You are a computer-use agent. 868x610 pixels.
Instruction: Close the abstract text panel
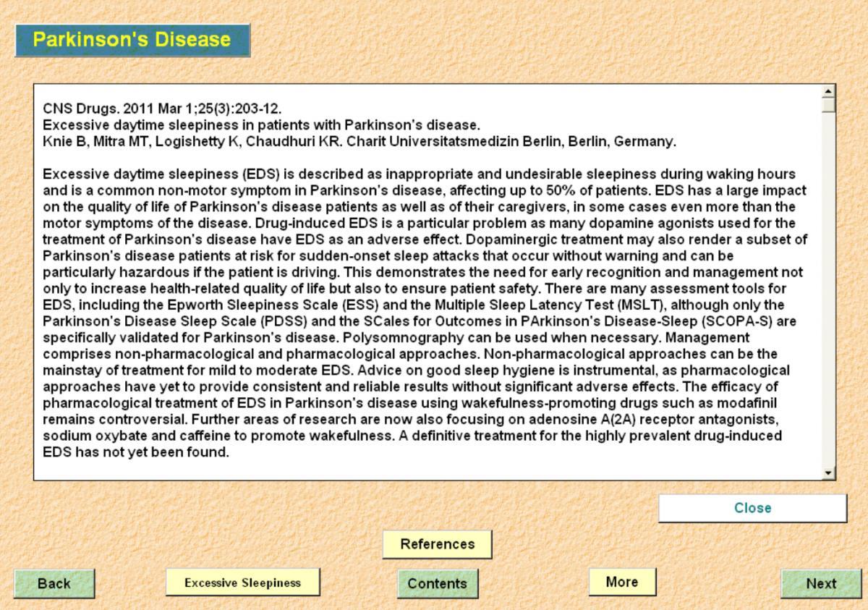point(752,508)
